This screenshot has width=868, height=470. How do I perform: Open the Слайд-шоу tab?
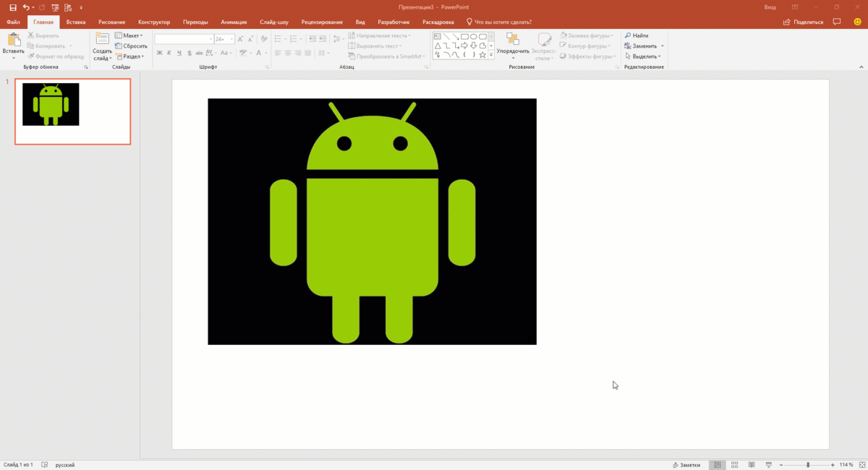274,22
